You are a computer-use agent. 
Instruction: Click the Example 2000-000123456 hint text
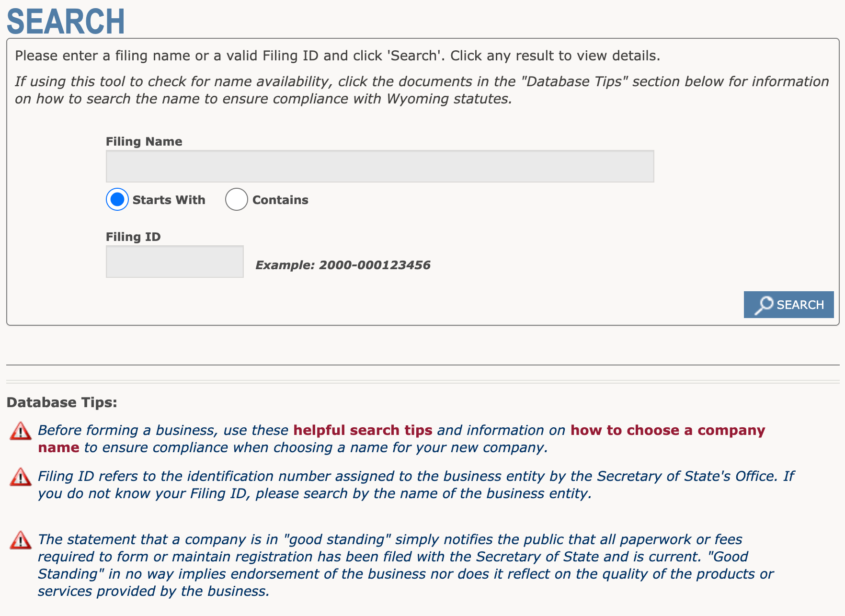click(343, 265)
